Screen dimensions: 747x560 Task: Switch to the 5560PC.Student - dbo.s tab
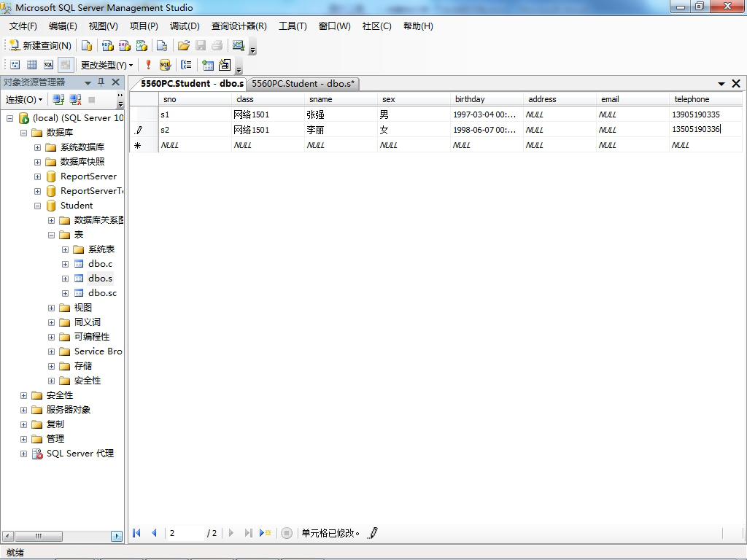coord(192,84)
